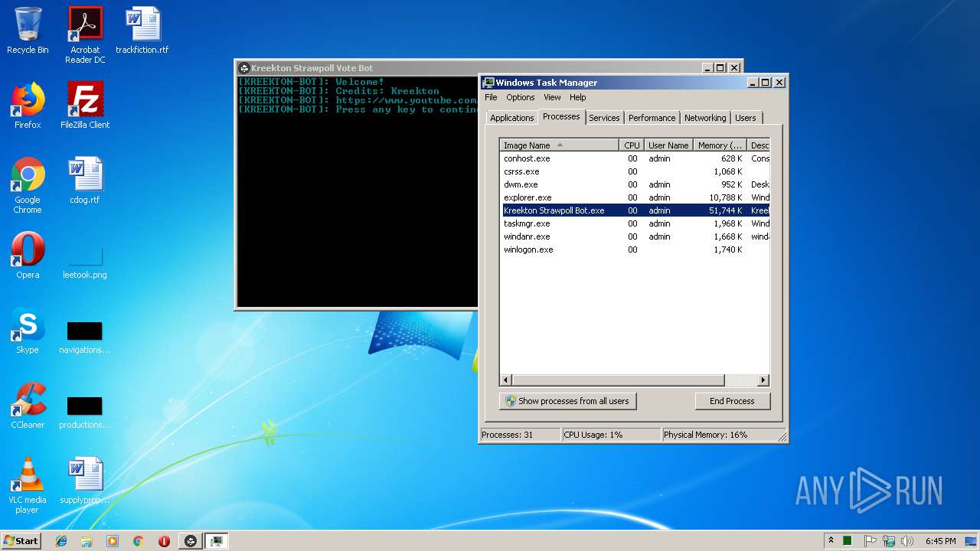The image size is (980, 551).
Task: Launch Firefox from the desktop
Action: (x=28, y=106)
